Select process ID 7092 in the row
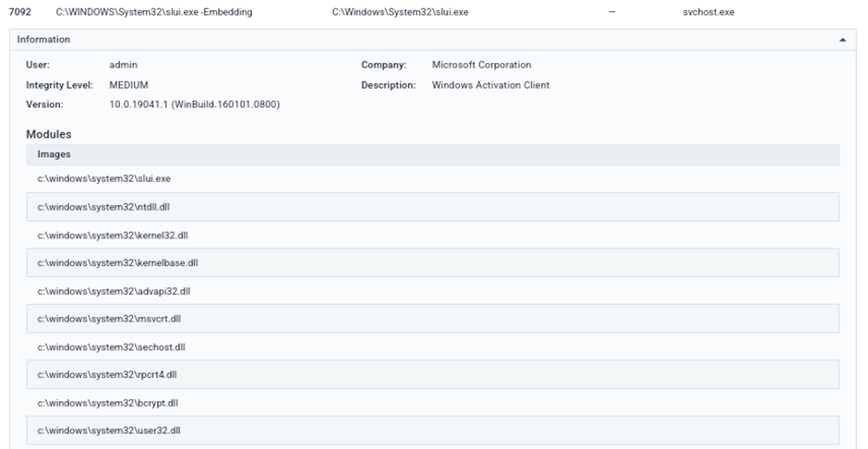Image resolution: width=868 pixels, height=449 pixels. (x=19, y=12)
